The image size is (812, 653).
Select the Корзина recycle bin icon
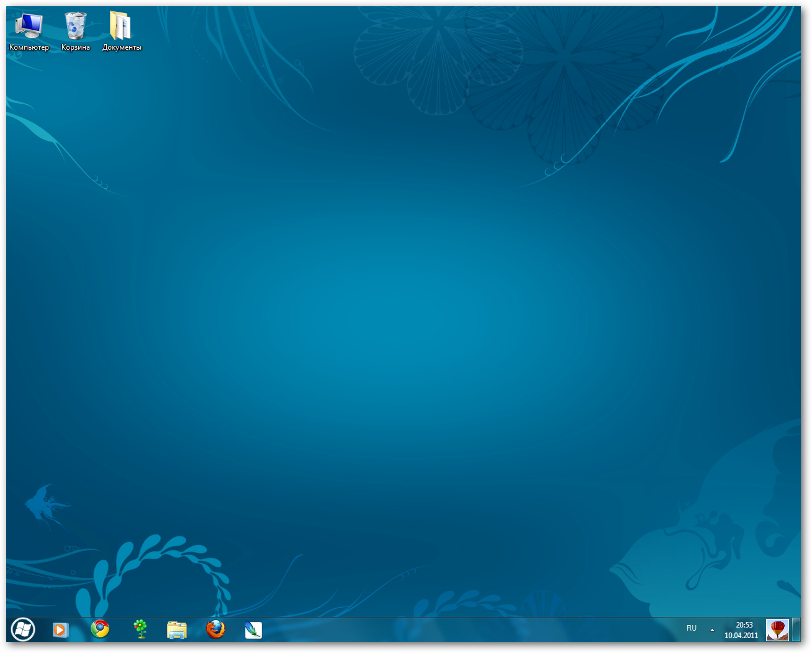(76, 25)
